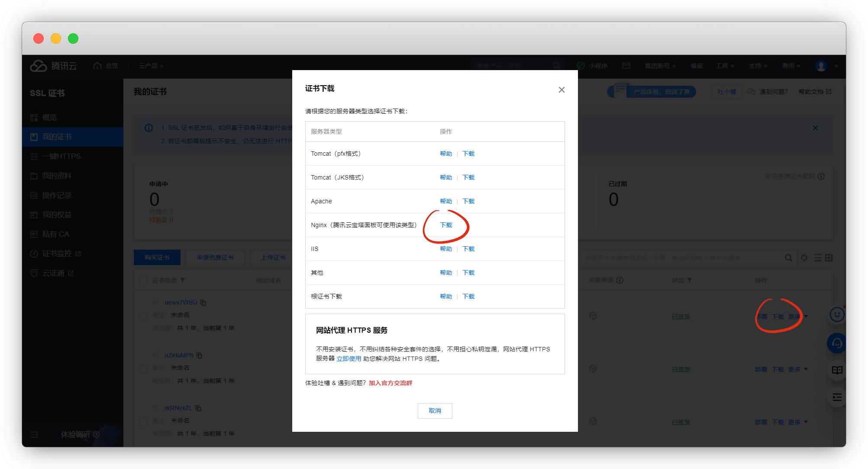Toggle the select-all certificates checkbox
Image resolution: width=868 pixels, height=469 pixels.
(143, 280)
